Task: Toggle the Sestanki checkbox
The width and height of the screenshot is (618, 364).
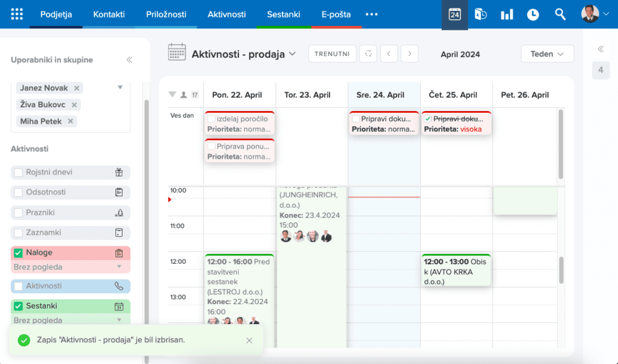Action: click(x=19, y=306)
